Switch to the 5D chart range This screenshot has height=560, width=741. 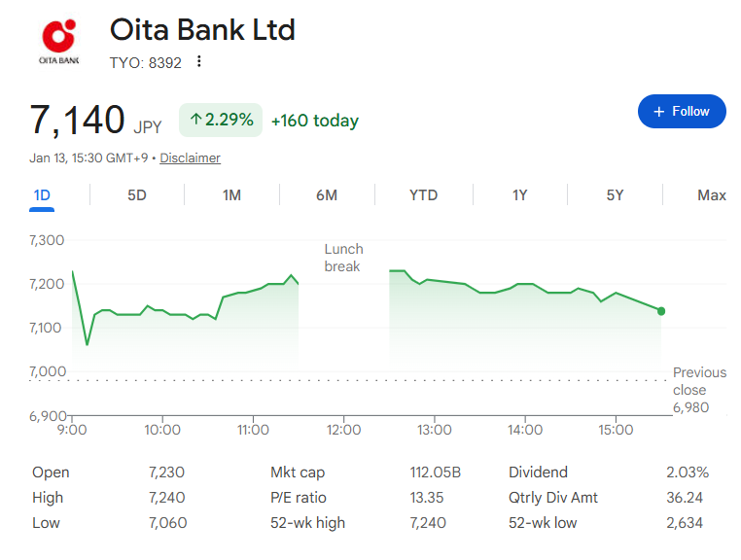tap(137, 195)
